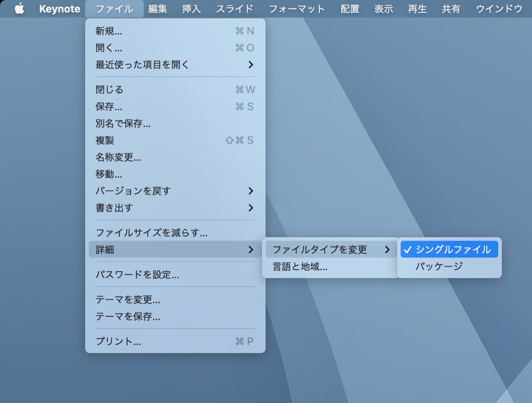Choose 移動... menu entry
This screenshot has width=532, height=403.
pos(175,174)
